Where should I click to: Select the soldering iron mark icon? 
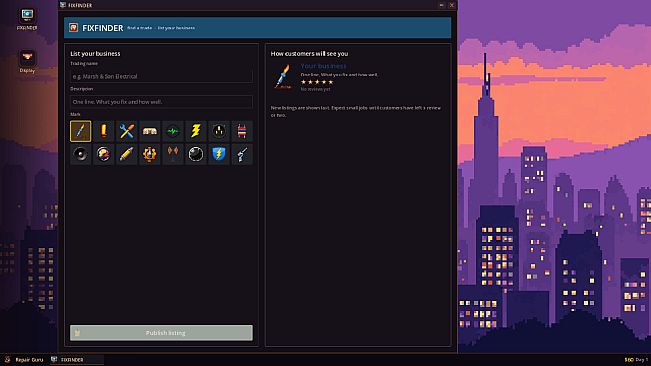(81, 131)
